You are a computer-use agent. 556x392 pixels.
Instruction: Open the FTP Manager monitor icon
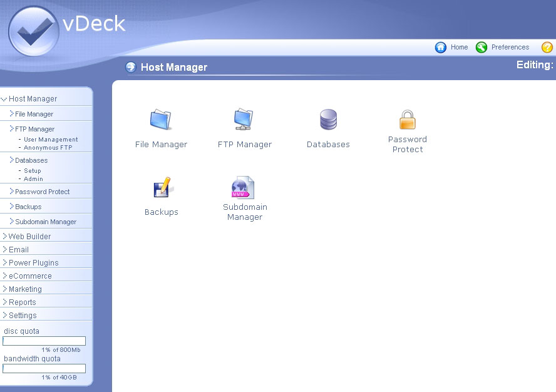(x=244, y=119)
